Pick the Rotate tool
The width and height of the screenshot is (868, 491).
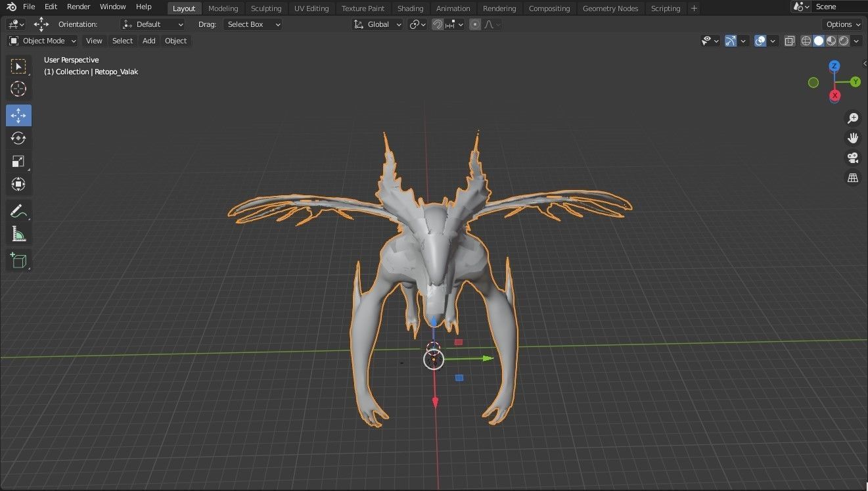18,139
